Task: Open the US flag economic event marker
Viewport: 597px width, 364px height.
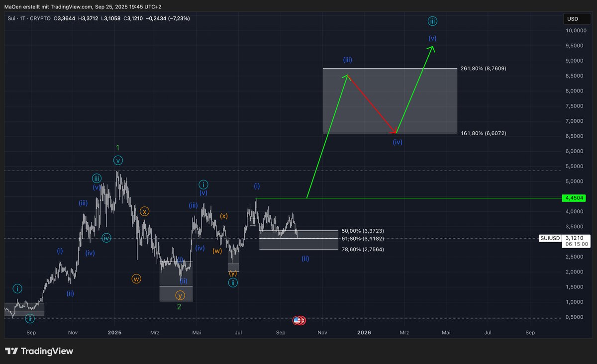Action: coord(298,321)
